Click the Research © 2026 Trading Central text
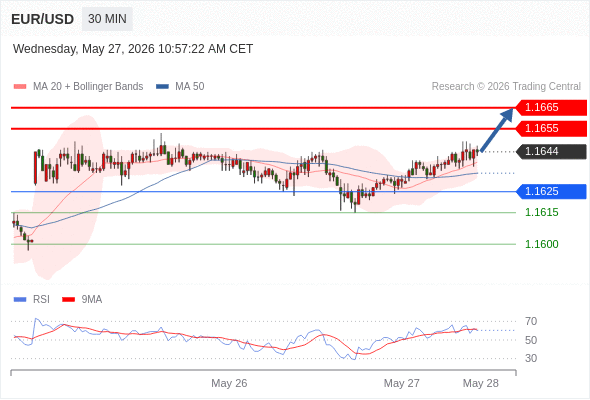590x400 pixels. (x=506, y=87)
